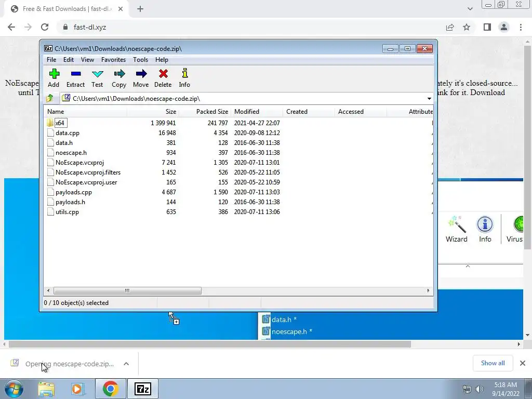This screenshot has width=532, height=399.
Task: Click the Extract toolbar icon
Action: (76, 74)
